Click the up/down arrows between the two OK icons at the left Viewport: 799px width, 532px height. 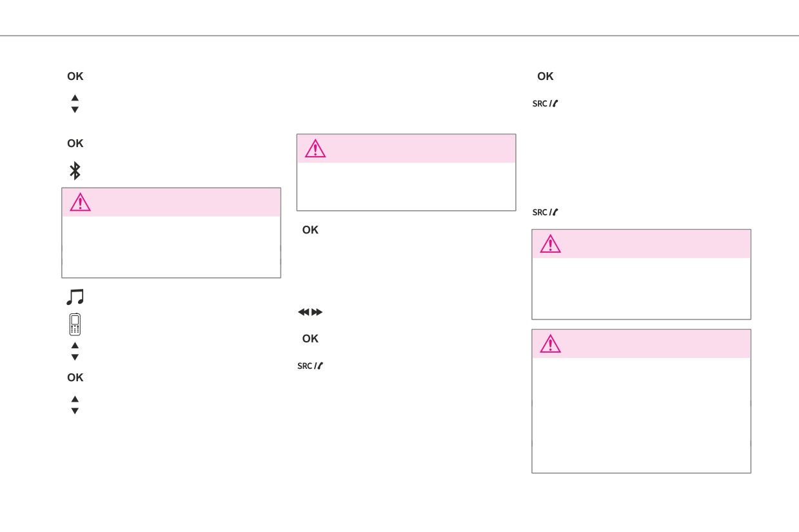(x=75, y=104)
